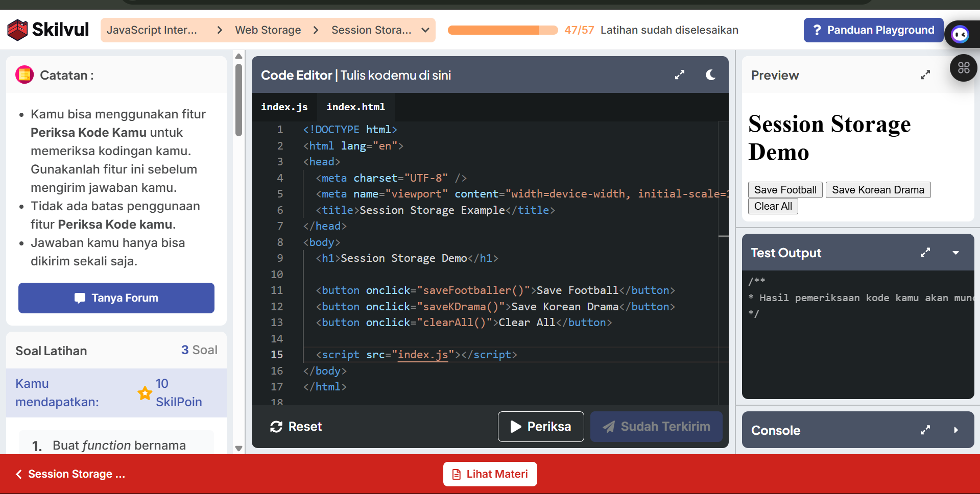Click Save Football in Preview
980x494 pixels.
pos(785,190)
